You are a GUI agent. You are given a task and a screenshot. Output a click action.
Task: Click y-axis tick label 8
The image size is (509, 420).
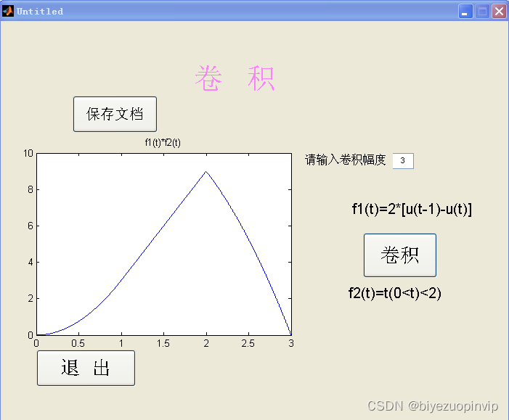click(30, 189)
